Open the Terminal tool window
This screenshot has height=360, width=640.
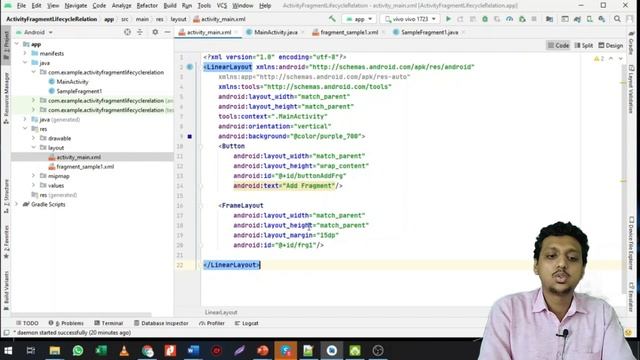click(109, 323)
